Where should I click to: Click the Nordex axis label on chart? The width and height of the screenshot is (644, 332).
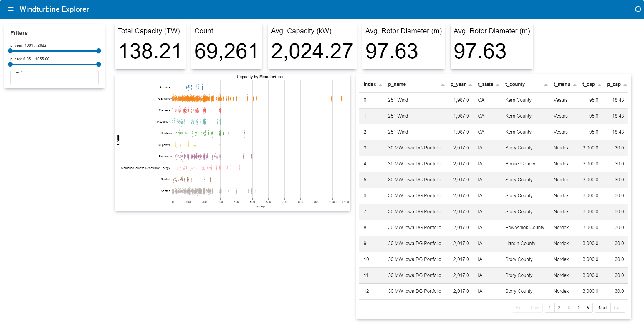165,133
